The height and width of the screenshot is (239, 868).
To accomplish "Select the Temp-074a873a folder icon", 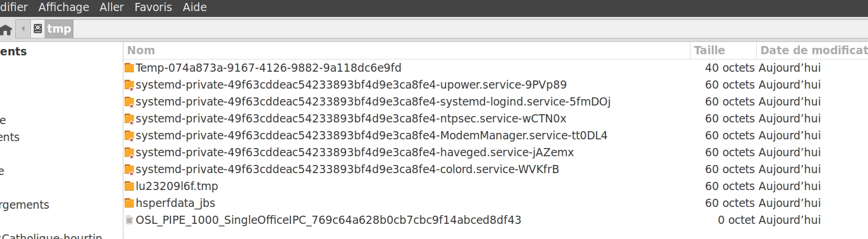I will point(129,68).
